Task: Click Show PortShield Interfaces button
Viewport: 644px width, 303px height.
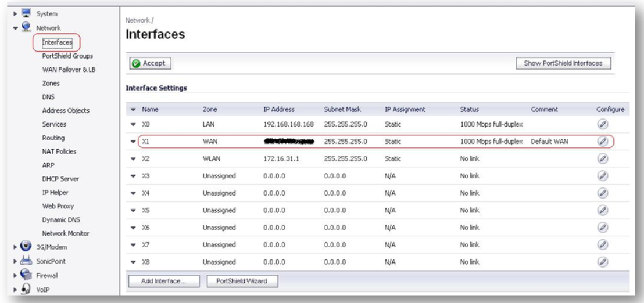Action: point(563,63)
